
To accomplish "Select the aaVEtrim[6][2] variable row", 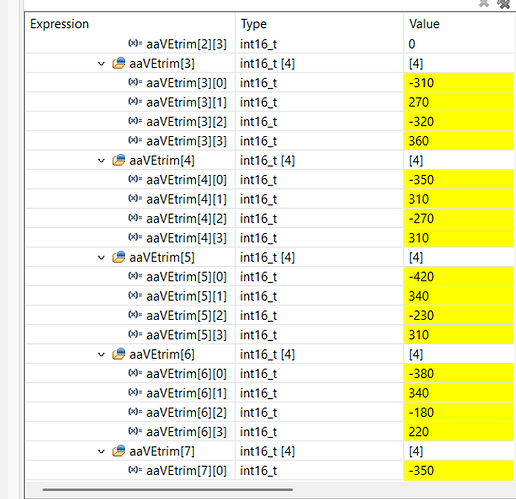I will 270,412.
